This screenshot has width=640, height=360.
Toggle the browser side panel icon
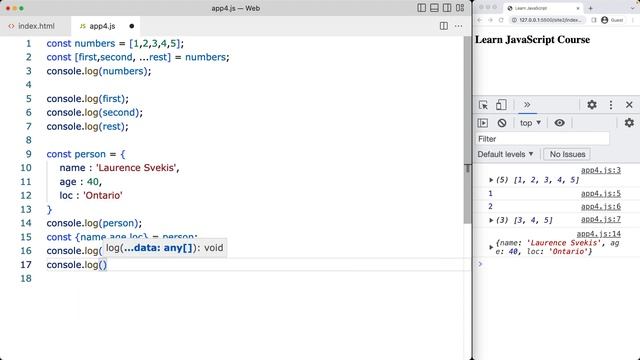click(593, 20)
